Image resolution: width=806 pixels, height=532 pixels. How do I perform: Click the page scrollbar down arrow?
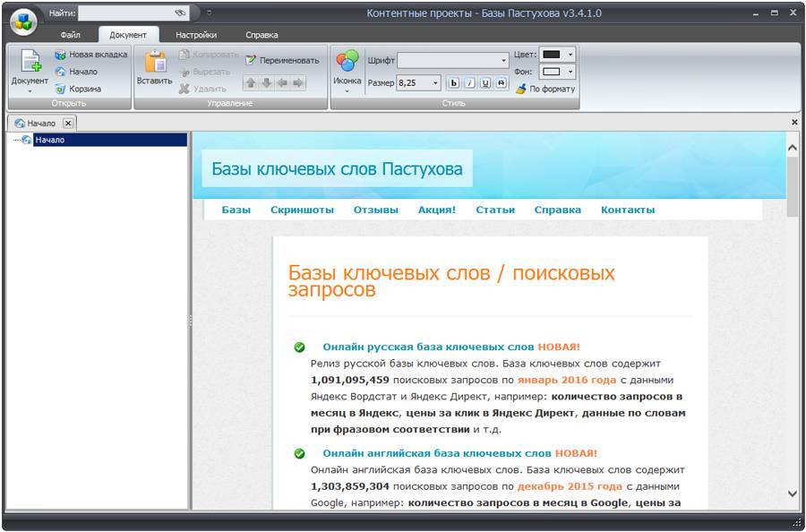click(x=793, y=494)
